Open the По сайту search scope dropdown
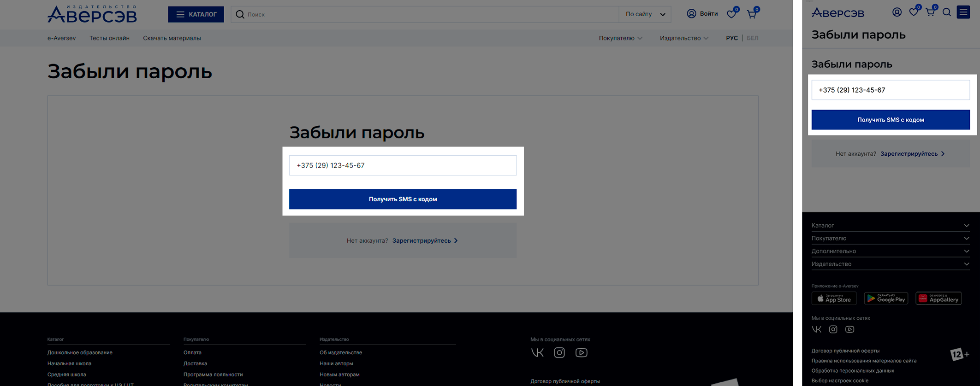 [x=645, y=14]
